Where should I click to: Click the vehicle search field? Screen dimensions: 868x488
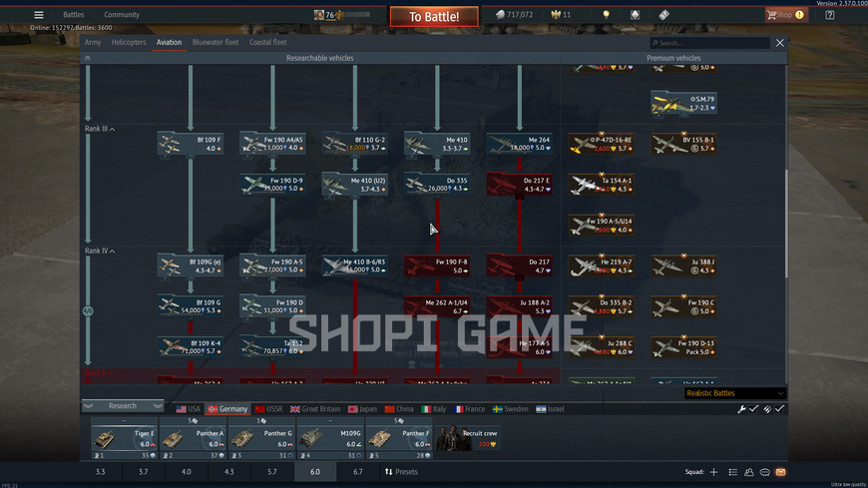click(709, 43)
